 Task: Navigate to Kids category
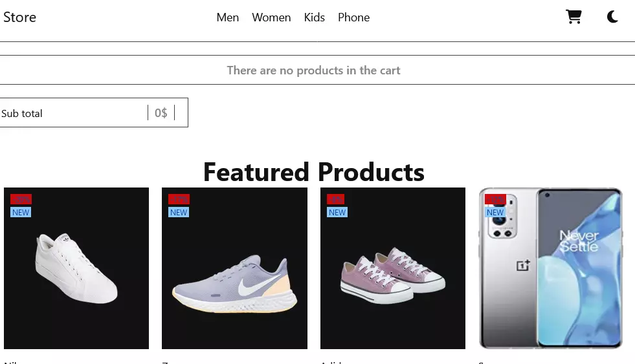[x=315, y=17]
